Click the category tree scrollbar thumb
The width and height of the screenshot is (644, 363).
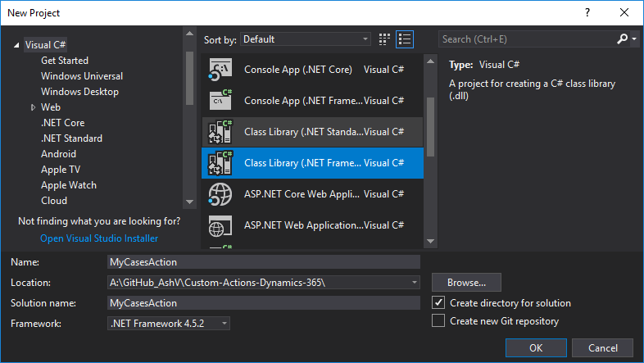click(x=189, y=78)
